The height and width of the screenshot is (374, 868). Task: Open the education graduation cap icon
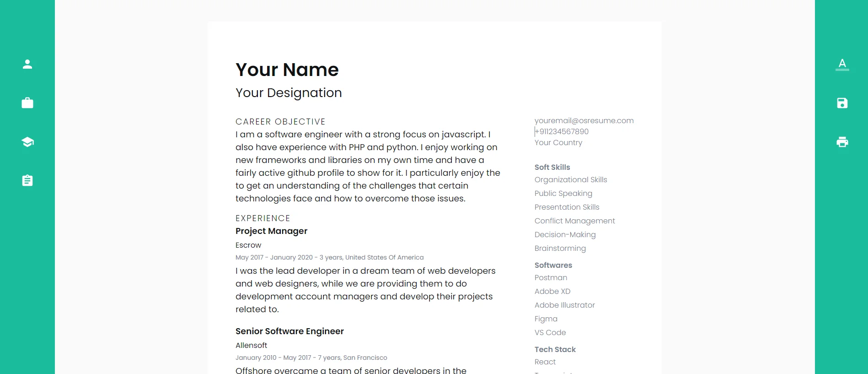tap(27, 142)
